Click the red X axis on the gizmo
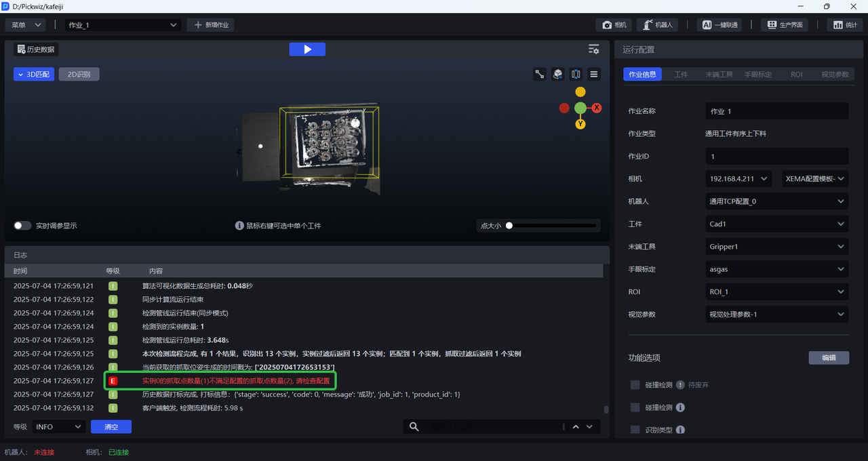The width and height of the screenshot is (868, 461). 597,108
